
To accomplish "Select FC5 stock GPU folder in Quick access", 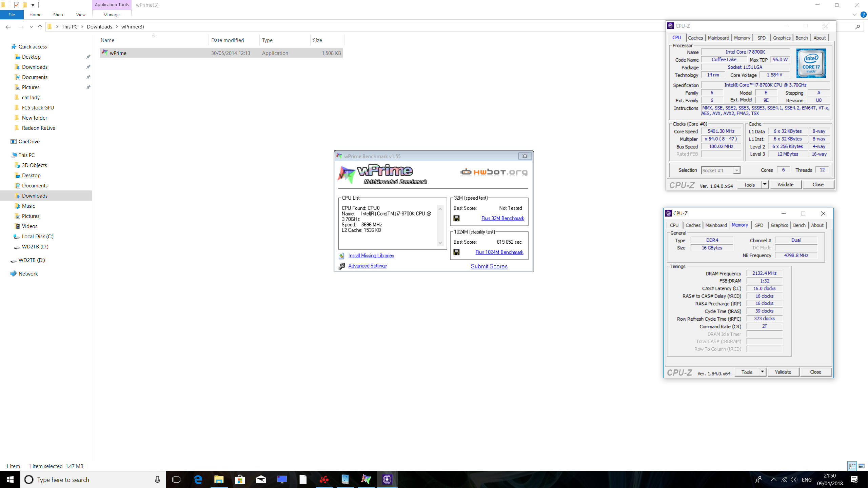I will point(38,108).
